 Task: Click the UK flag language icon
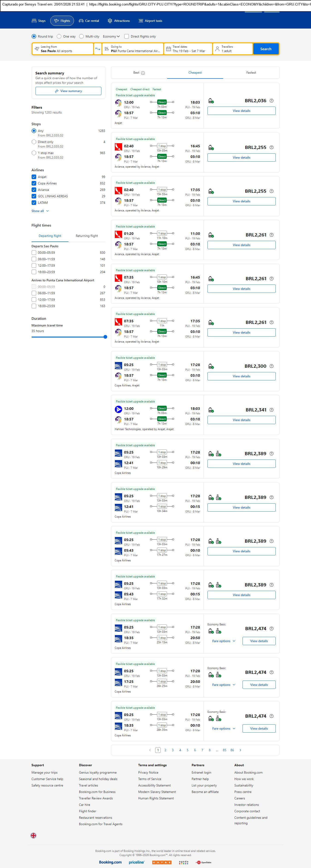click(33, 835)
